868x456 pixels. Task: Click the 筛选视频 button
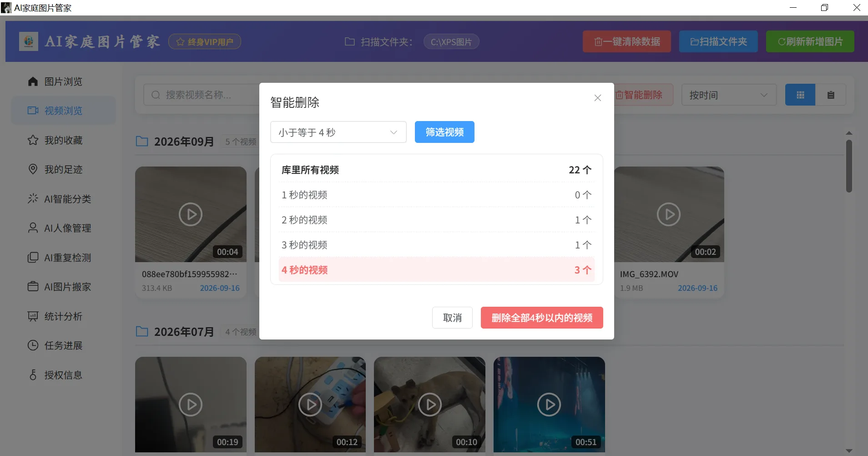[444, 132]
